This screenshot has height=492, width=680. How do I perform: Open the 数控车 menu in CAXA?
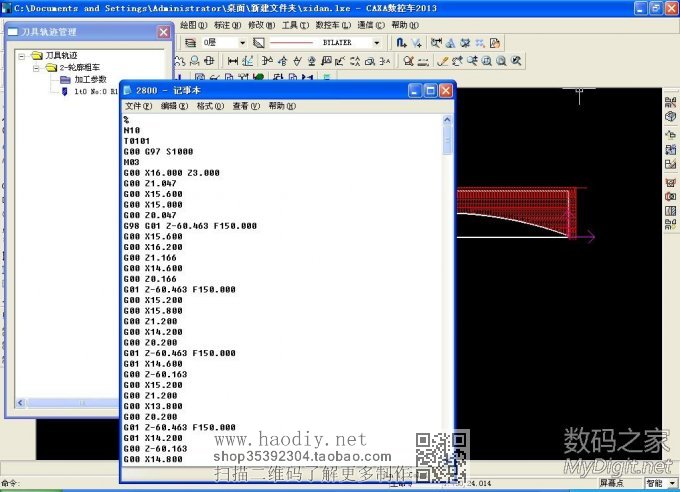pos(328,24)
